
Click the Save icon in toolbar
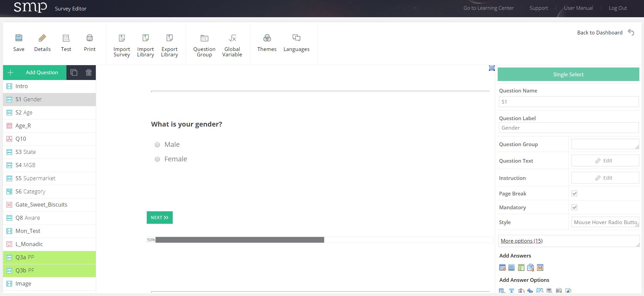pyautogui.click(x=19, y=38)
